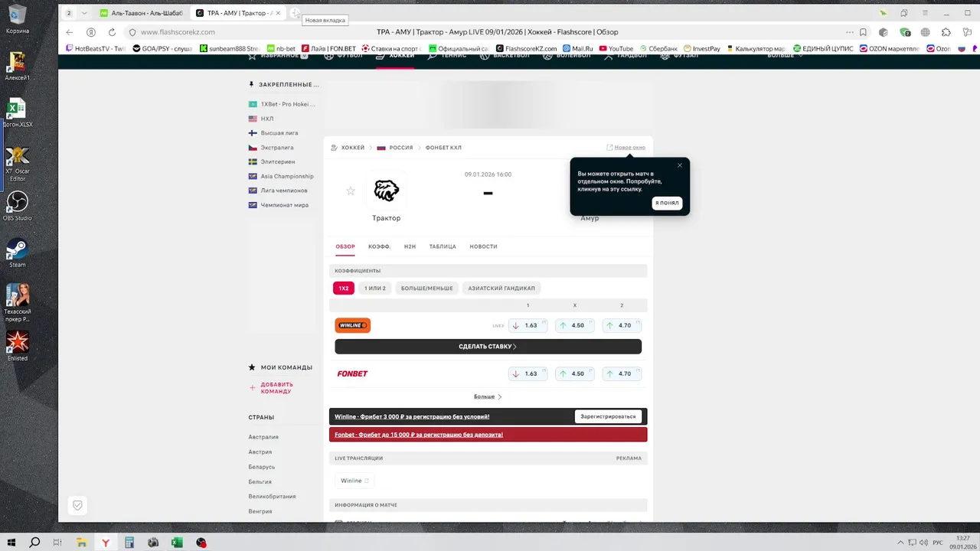Expand Больше under the odds list
The width and height of the screenshot is (980, 551).
tap(488, 396)
